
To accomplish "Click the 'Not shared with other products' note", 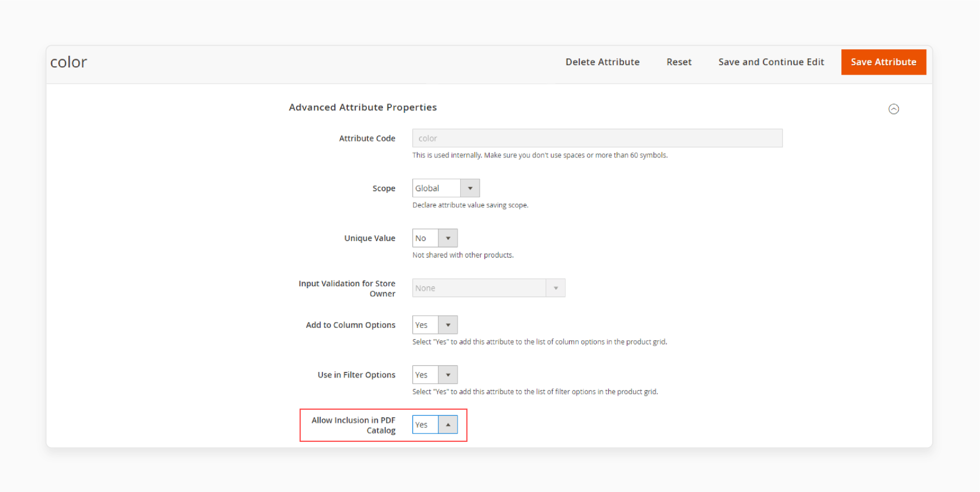I will [462, 255].
